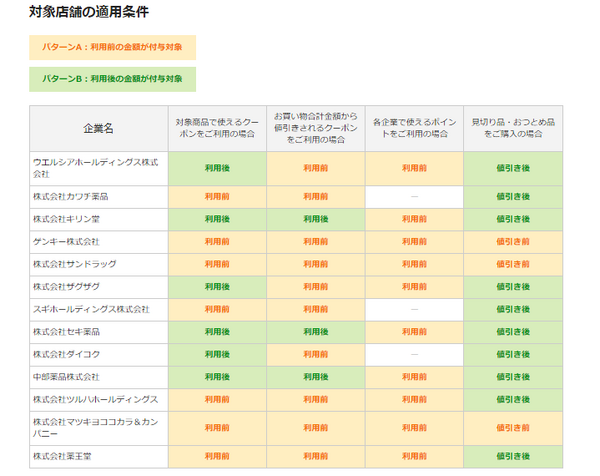This screenshot has height=476, width=600.
Task: Select 株式会社ザグザグ row name
Action: (99, 287)
